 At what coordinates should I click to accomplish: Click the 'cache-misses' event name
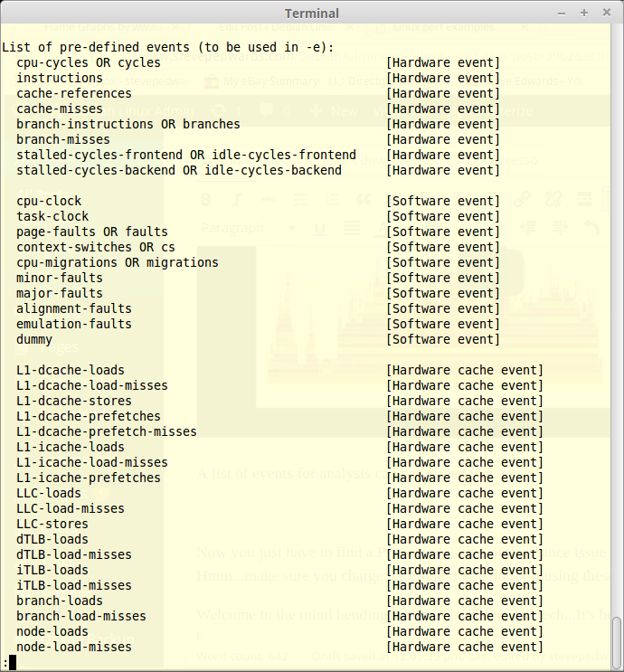(60, 109)
